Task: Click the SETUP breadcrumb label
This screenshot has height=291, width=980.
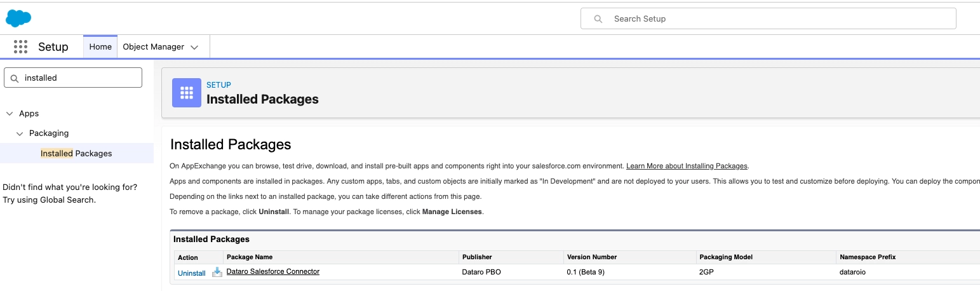Action: coord(218,85)
